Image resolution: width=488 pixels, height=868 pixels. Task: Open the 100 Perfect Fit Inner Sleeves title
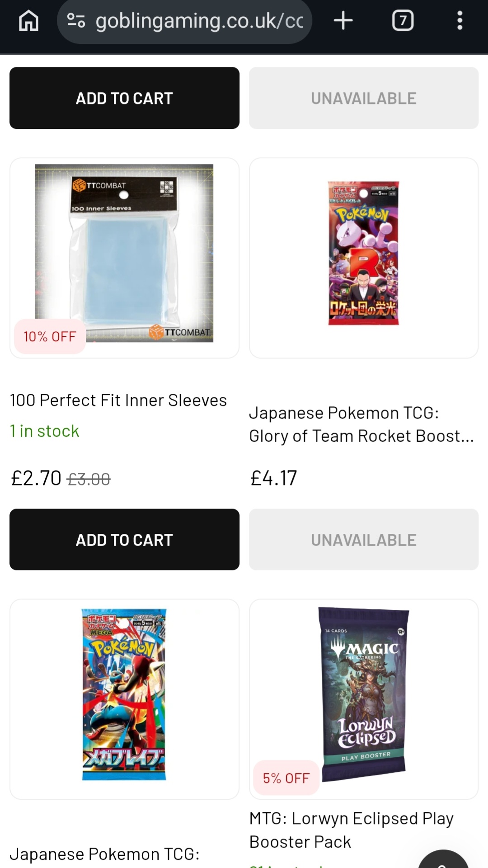118,400
